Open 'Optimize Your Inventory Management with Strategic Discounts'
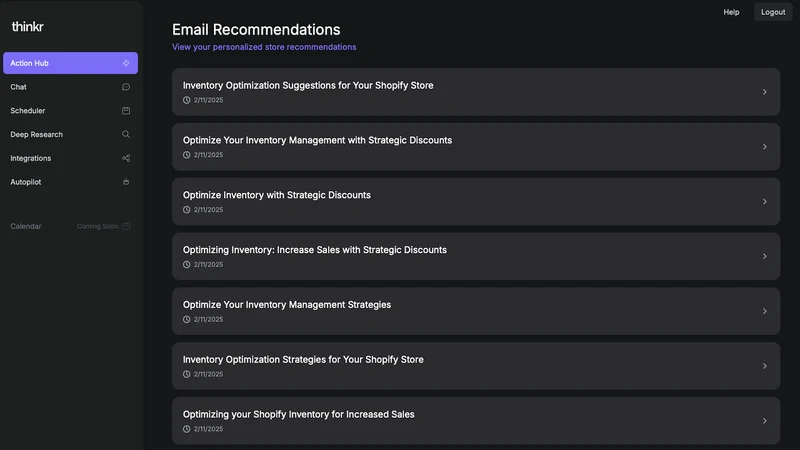The height and width of the screenshot is (450, 800). click(x=476, y=147)
